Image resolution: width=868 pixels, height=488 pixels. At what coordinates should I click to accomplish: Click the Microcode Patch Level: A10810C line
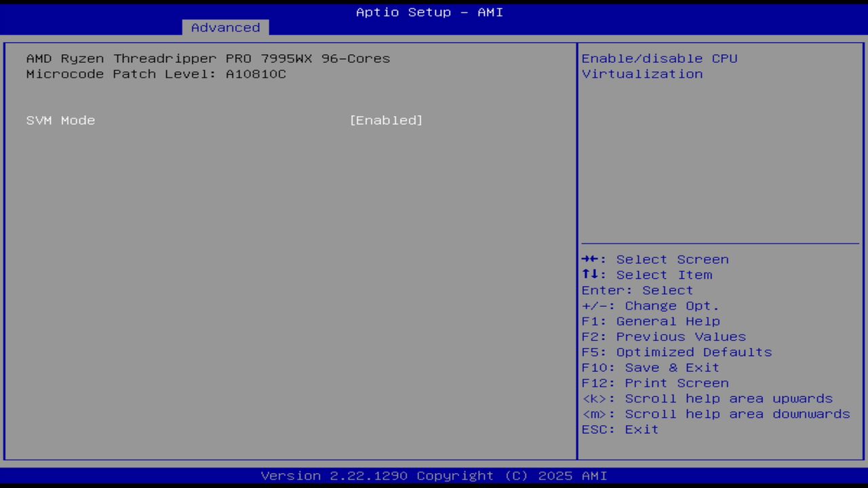(156, 75)
